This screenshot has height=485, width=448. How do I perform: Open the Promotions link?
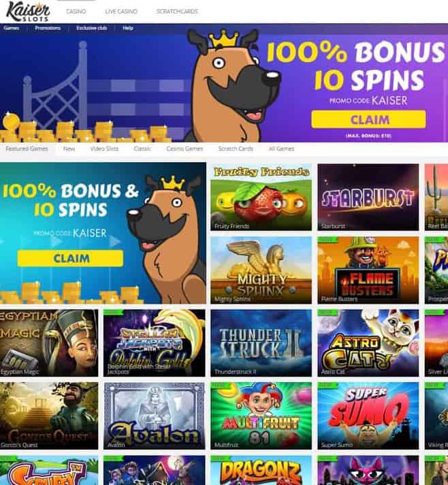[48, 28]
